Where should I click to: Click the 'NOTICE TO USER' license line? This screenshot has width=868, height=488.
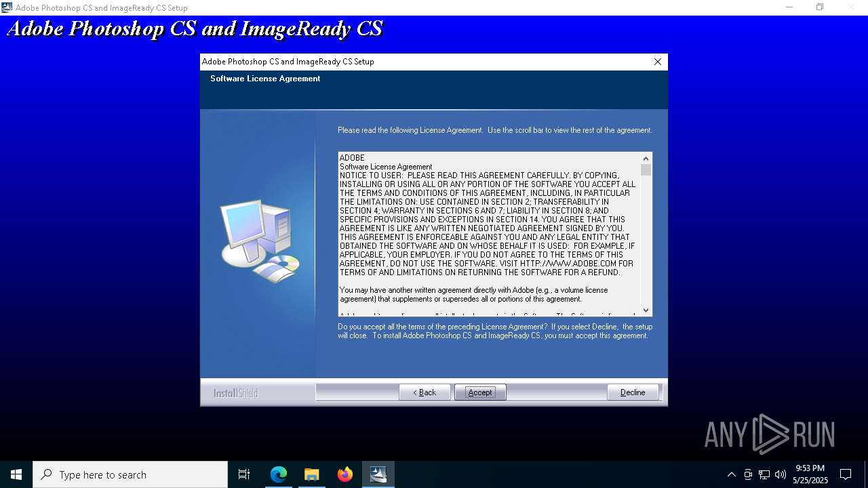[479, 176]
